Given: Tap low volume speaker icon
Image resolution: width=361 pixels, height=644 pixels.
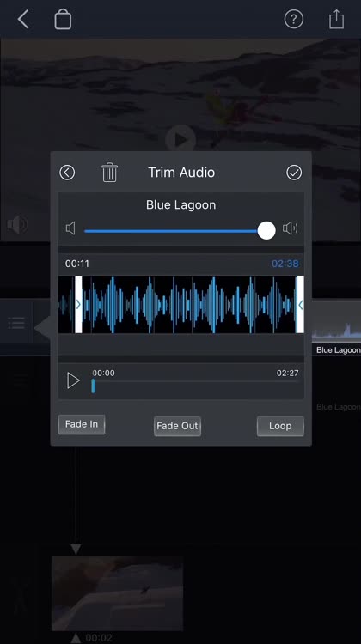Looking at the screenshot, I should click(x=70, y=228).
